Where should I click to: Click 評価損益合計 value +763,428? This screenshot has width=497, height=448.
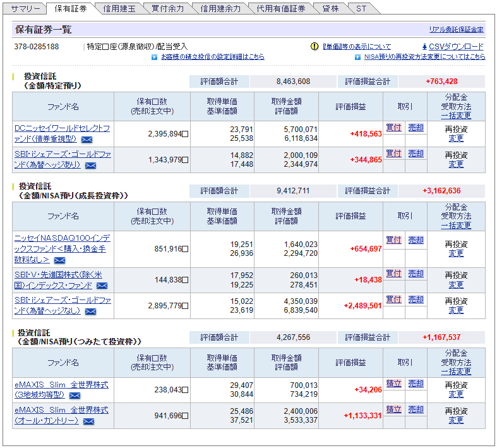point(441,82)
